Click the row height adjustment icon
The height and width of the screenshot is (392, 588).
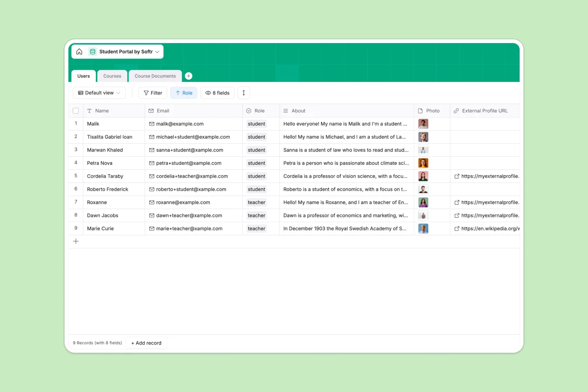click(x=243, y=93)
